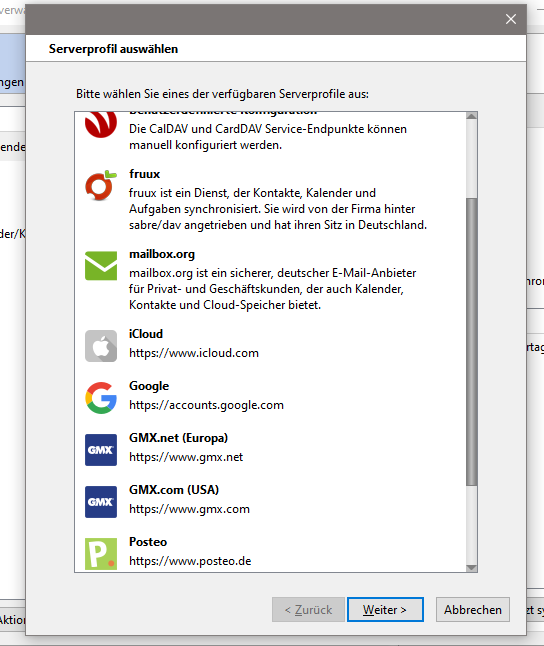544x646 pixels.
Task: Click the https://www.icloud.com text
Action: click(x=194, y=353)
